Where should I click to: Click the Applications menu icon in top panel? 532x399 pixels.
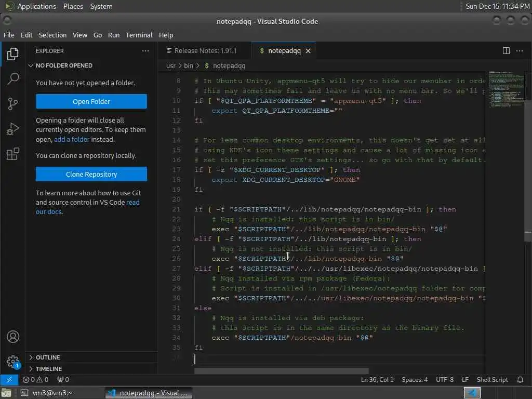9,6
